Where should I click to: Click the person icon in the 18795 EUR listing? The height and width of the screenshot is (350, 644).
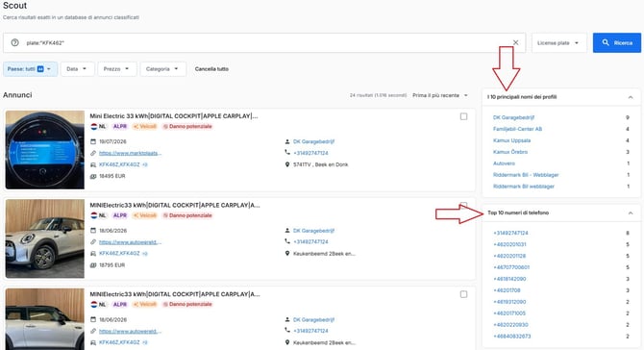287,231
